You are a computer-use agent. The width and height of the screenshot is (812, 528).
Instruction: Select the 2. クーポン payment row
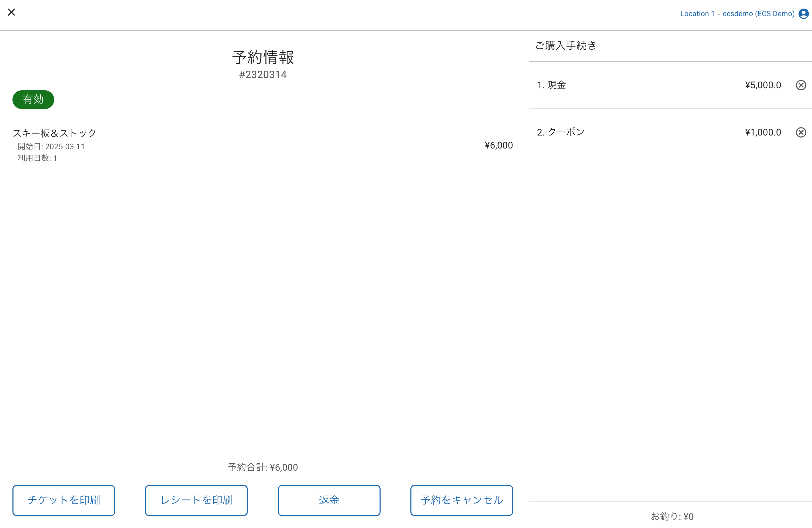tap(561, 132)
